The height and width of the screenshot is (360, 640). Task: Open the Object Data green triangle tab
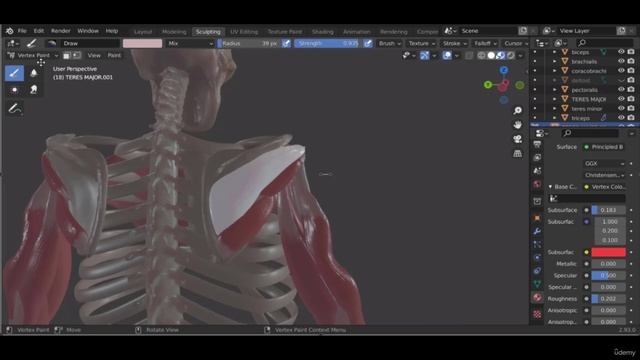[x=537, y=284]
